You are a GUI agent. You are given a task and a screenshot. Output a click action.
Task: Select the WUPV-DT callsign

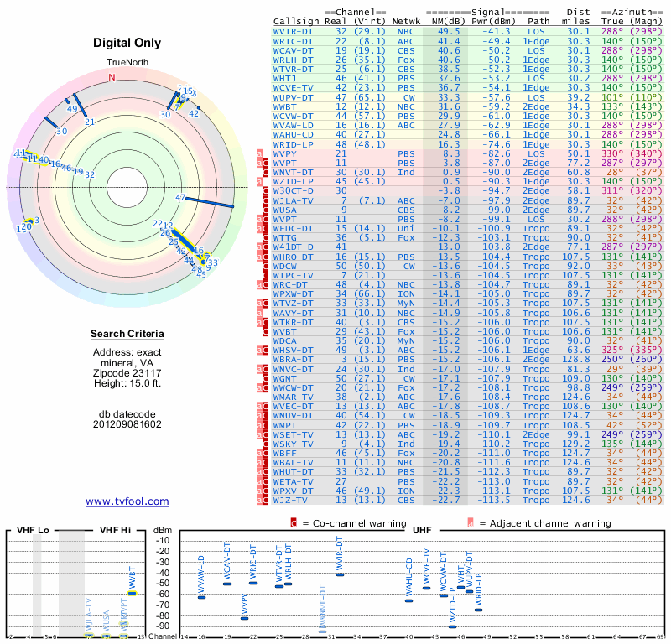click(293, 97)
